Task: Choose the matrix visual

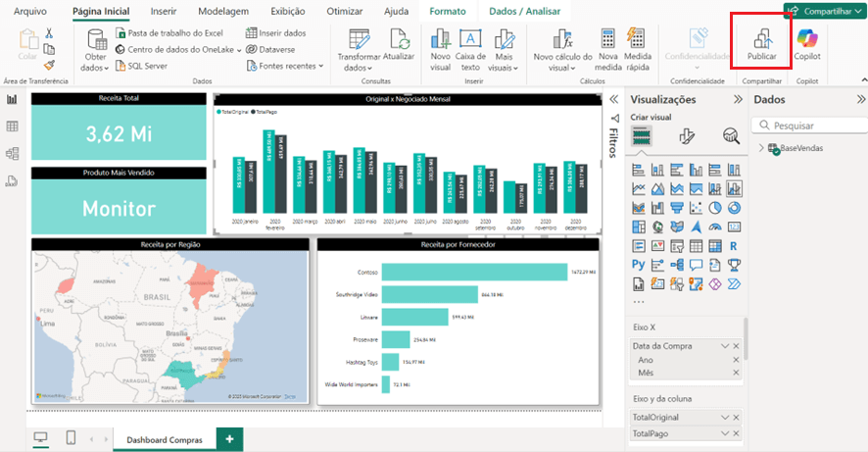Action: point(714,246)
